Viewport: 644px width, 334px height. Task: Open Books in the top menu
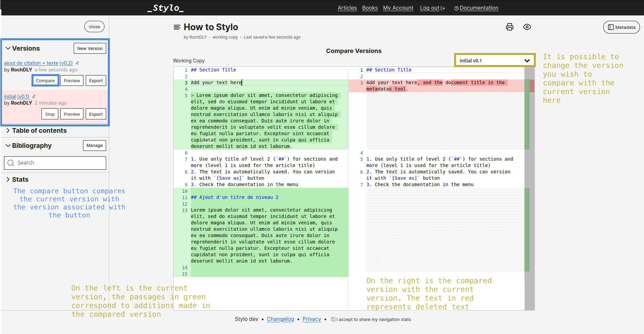(x=370, y=8)
